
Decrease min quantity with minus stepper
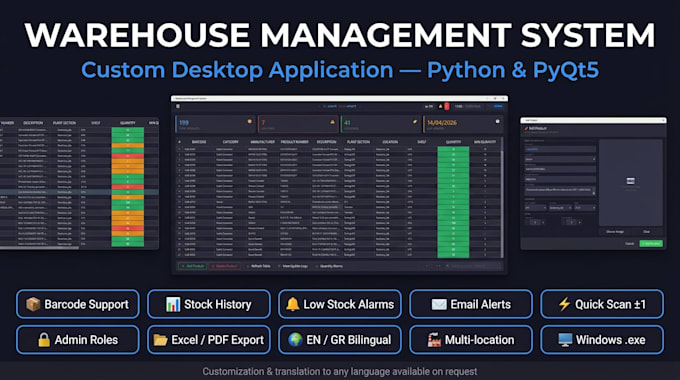click(564, 222)
